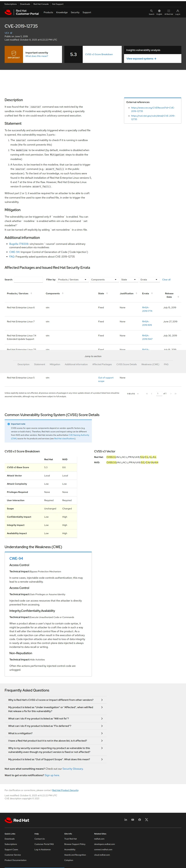Click 'Out of support scope' state link
Viewport: 186px width, 868px height.
tap(106, 379)
